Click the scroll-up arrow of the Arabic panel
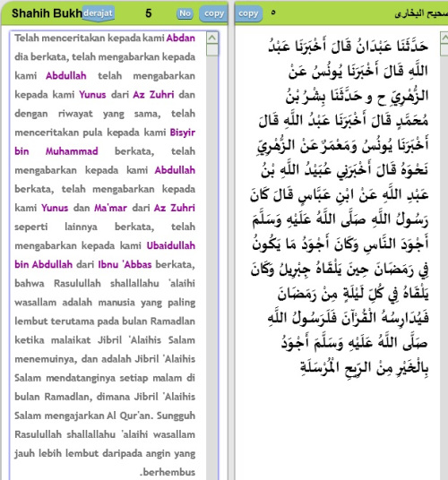 coord(444,38)
